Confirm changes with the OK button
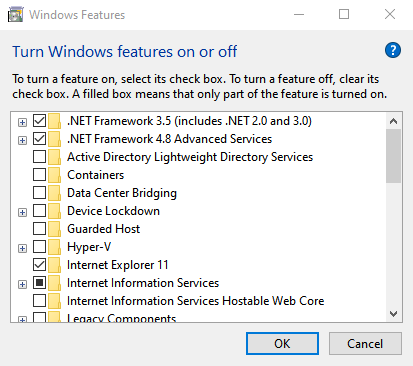This screenshot has height=366, width=413. tap(282, 343)
